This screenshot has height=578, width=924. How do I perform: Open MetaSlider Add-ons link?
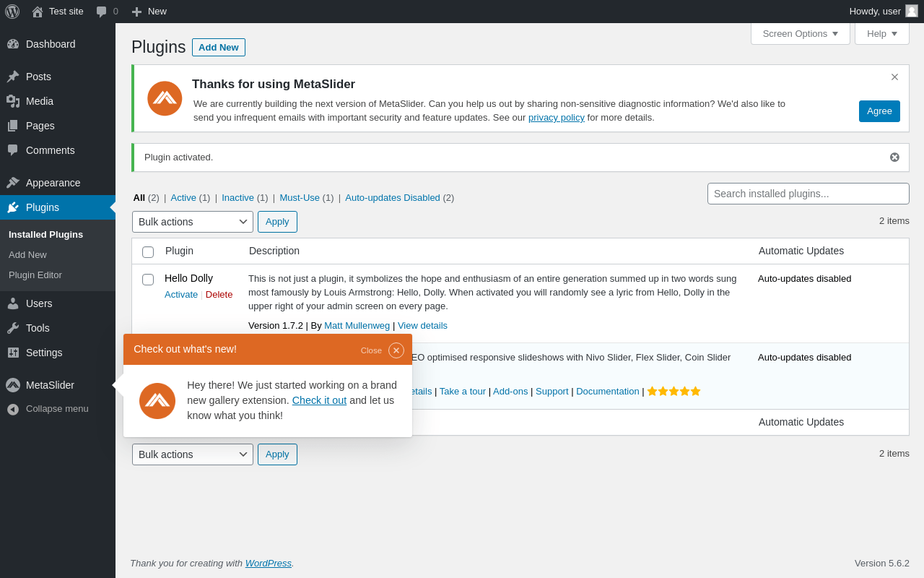coord(510,392)
